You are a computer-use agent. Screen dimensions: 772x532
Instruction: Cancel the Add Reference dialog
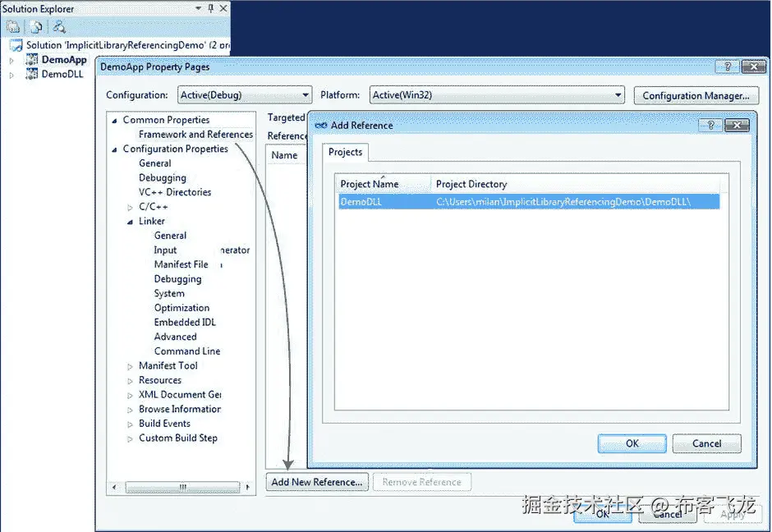[x=706, y=443]
